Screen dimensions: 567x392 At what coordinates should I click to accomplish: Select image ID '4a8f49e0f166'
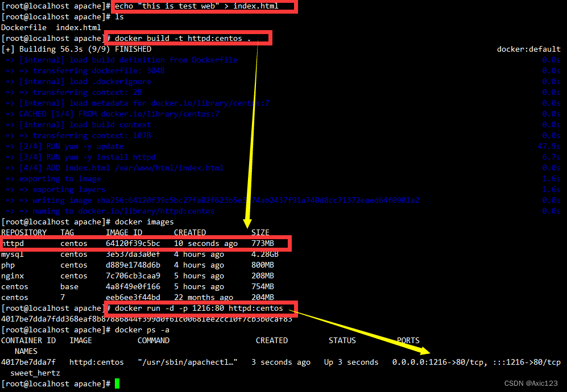tap(133, 287)
